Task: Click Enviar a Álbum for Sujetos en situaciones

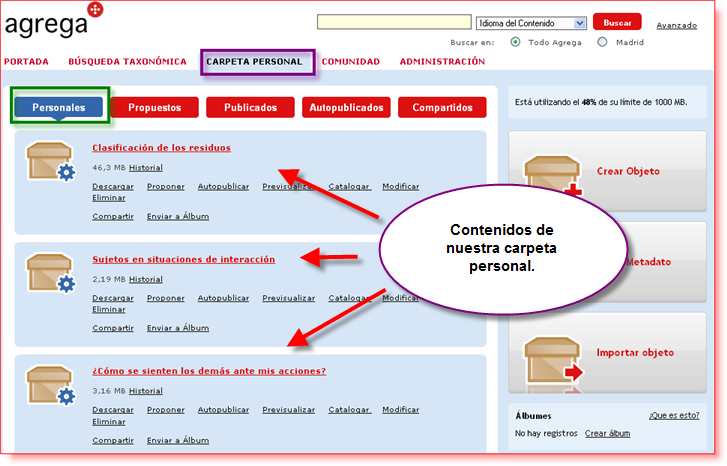Action: pos(178,328)
